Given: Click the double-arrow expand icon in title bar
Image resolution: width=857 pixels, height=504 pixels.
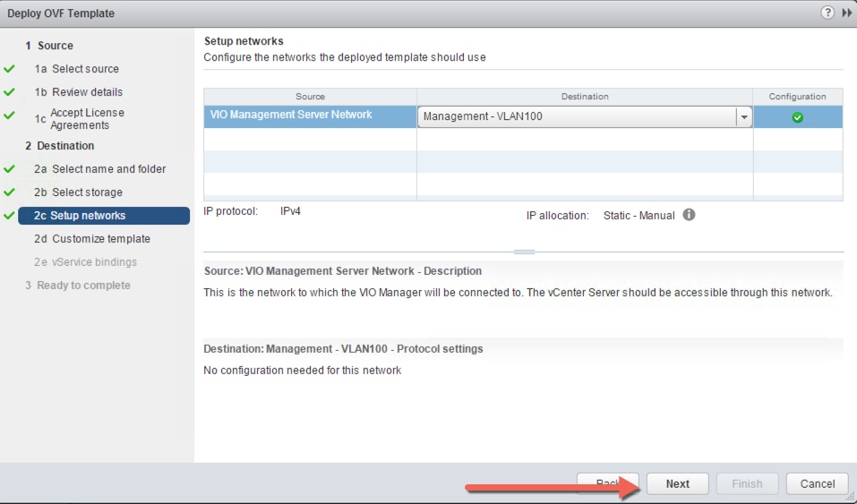Looking at the screenshot, I should point(846,13).
